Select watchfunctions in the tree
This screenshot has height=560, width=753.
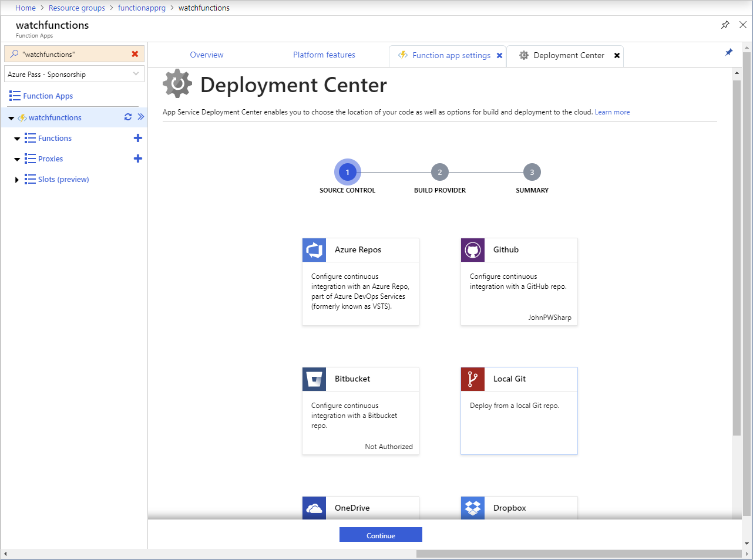tap(55, 117)
